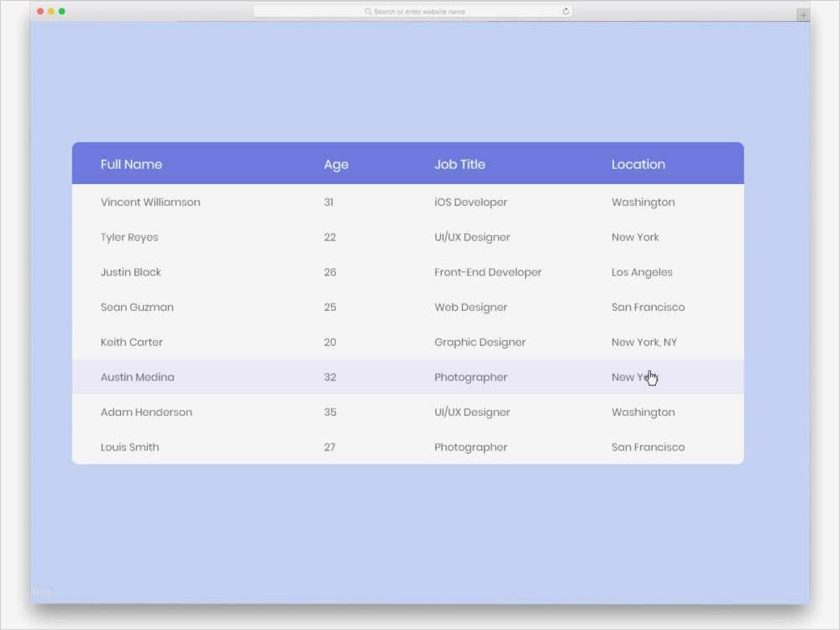Viewport: 840px width, 630px height.
Task: Click the iOS Developer job title
Action: tap(471, 202)
